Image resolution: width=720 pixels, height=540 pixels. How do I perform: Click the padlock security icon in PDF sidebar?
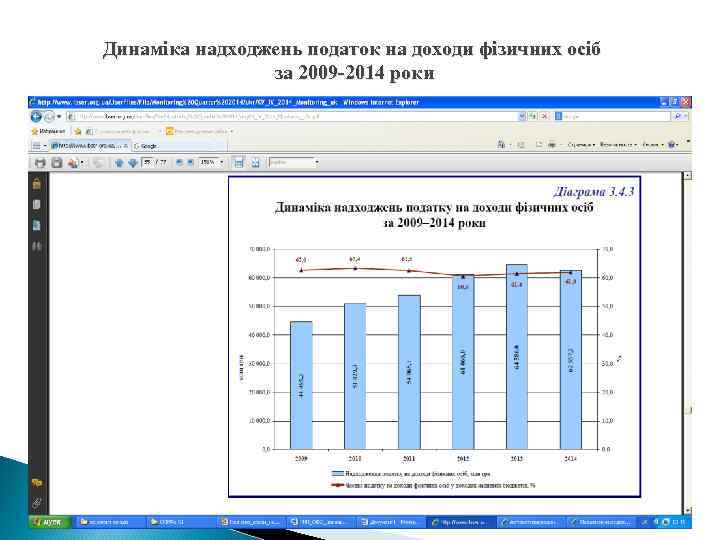37,184
